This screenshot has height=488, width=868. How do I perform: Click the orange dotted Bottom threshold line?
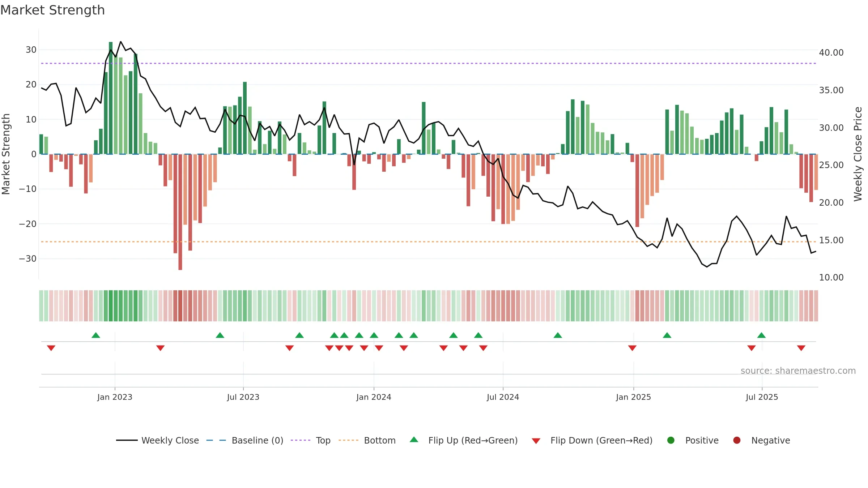point(429,241)
